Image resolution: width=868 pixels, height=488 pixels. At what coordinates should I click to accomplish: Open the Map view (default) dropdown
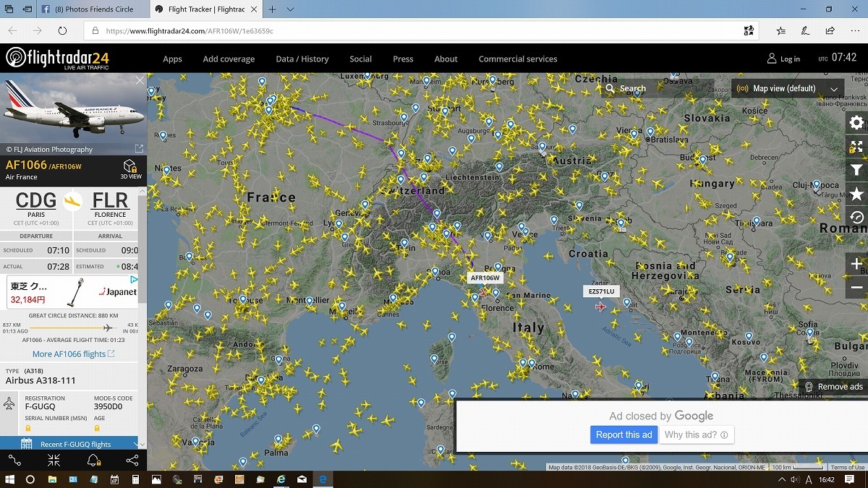point(787,88)
